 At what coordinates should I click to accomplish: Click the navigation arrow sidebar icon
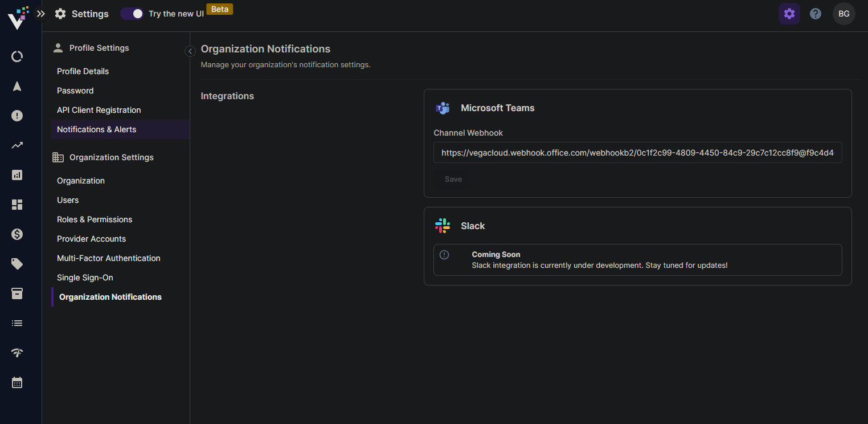point(17,86)
